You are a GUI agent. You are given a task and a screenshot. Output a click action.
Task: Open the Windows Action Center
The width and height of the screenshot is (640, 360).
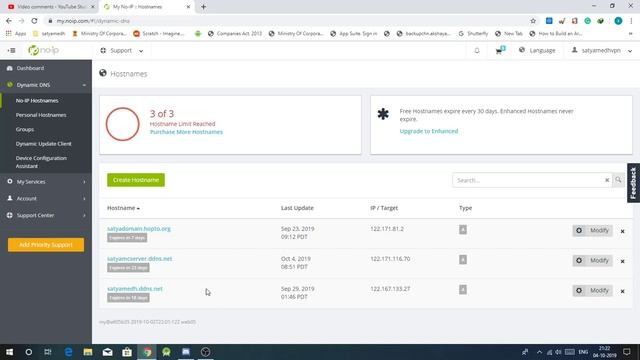tap(627, 352)
